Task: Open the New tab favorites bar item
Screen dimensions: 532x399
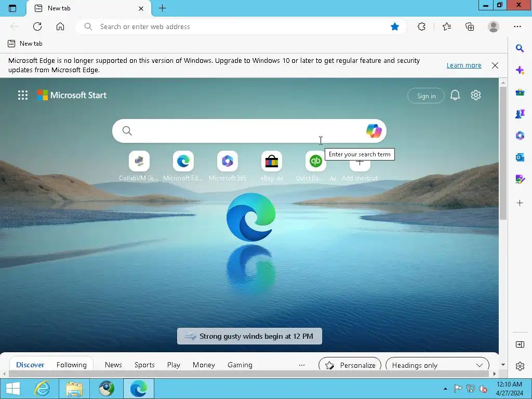Action: point(25,44)
